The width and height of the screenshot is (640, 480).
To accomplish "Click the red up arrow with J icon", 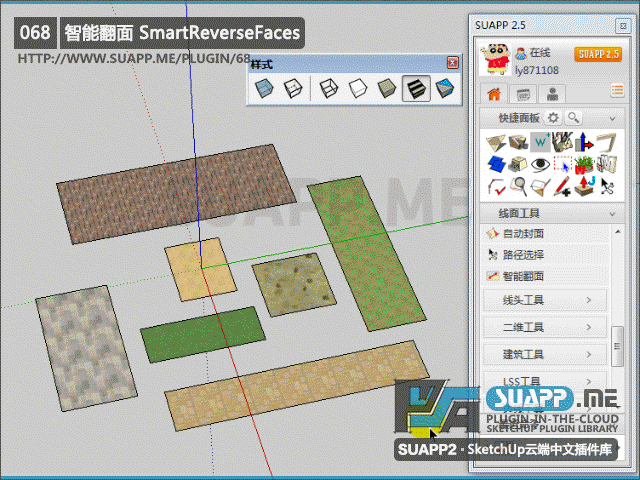I will [x=584, y=186].
